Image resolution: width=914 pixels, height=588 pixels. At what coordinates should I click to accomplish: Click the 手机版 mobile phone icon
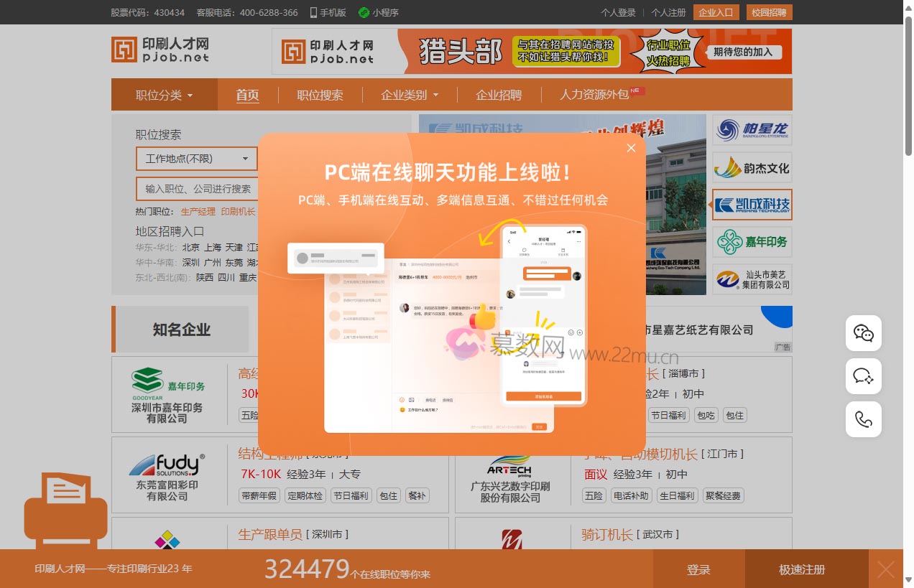(313, 12)
